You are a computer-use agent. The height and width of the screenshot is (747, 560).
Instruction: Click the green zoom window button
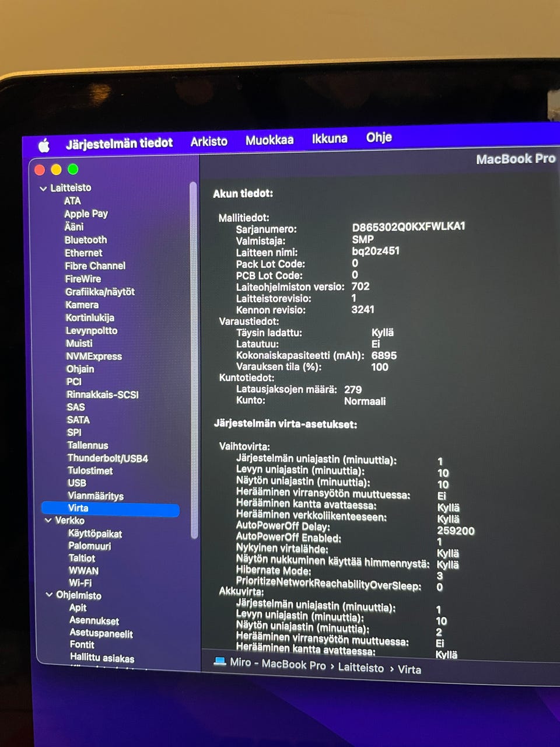[x=73, y=169]
